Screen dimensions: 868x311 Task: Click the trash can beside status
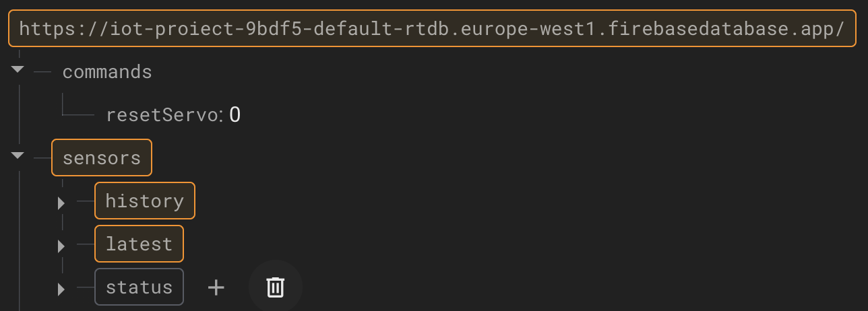(275, 287)
